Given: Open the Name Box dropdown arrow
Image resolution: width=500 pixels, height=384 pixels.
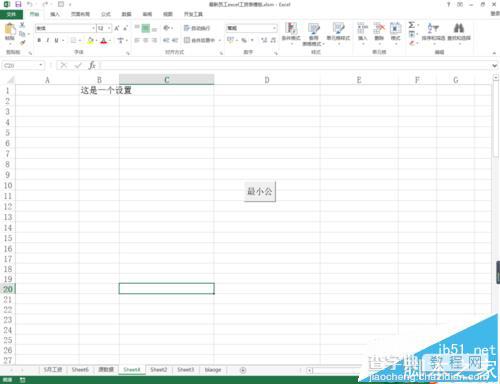Looking at the screenshot, I should click(41, 65).
